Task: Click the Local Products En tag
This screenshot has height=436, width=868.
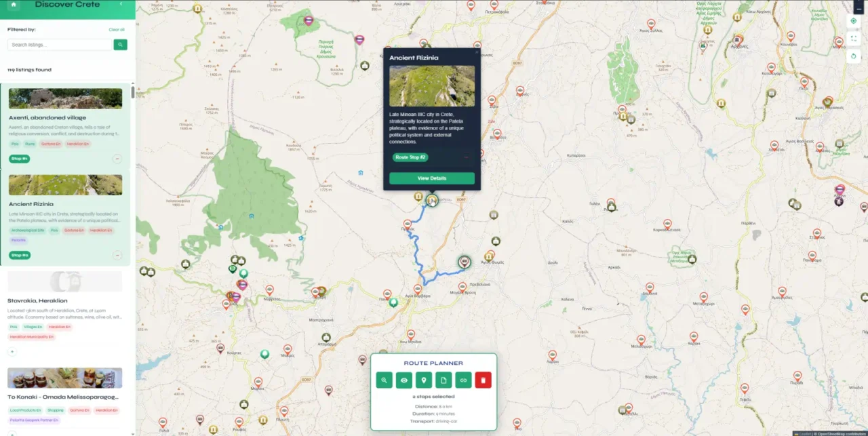Action: click(26, 410)
